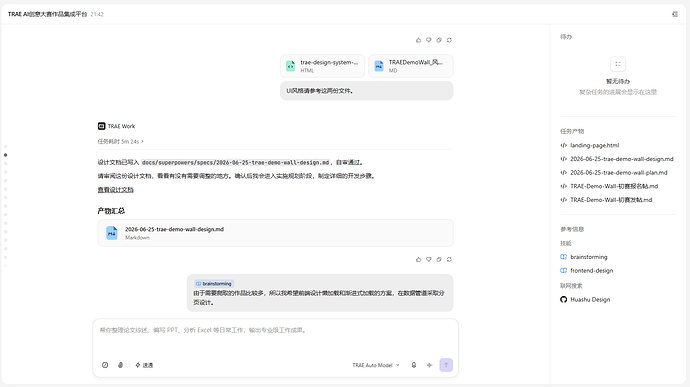Open the TRAE Auto Model dropdown
690x387 pixels.
point(376,365)
